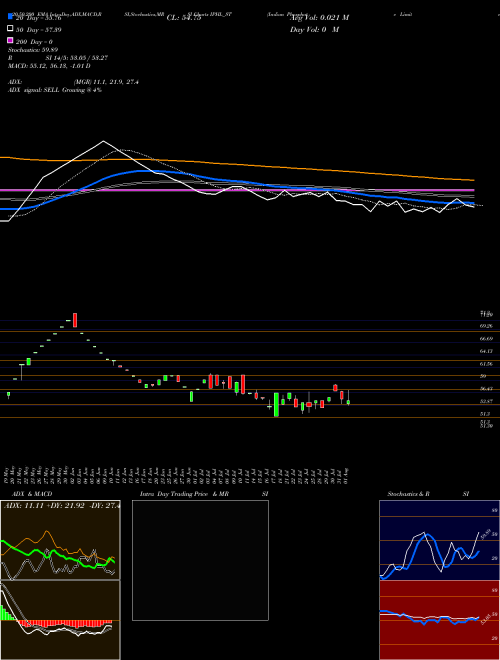
Task: Click the 'Intra Day Trading Price & MRSI' title
Action: coord(204,494)
